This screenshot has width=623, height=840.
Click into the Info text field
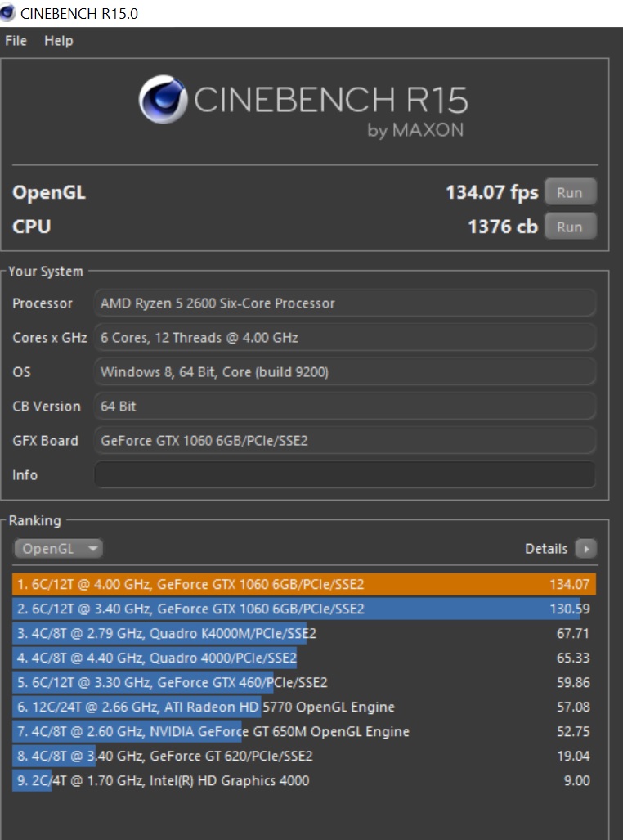pos(345,475)
